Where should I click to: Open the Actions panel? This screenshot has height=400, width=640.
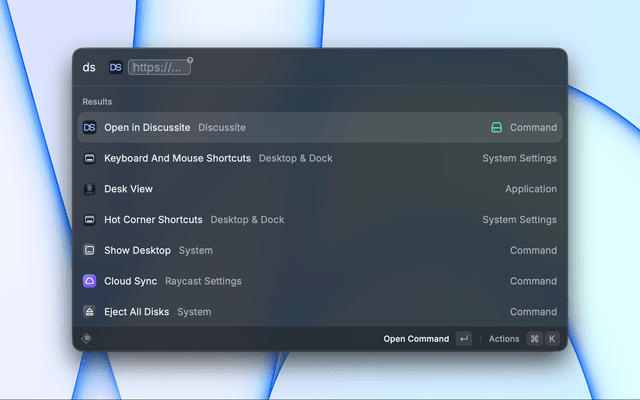pyautogui.click(x=504, y=339)
